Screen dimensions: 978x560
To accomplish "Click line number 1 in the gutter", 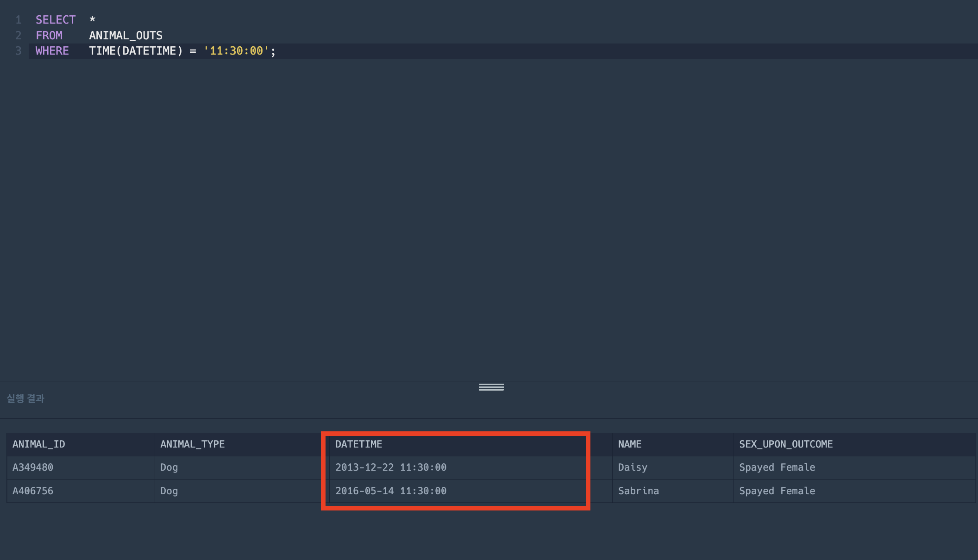I will tap(19, 20).
